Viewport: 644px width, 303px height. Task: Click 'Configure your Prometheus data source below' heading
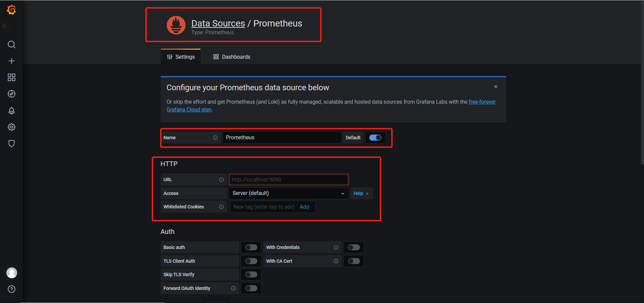click(248, 88)
